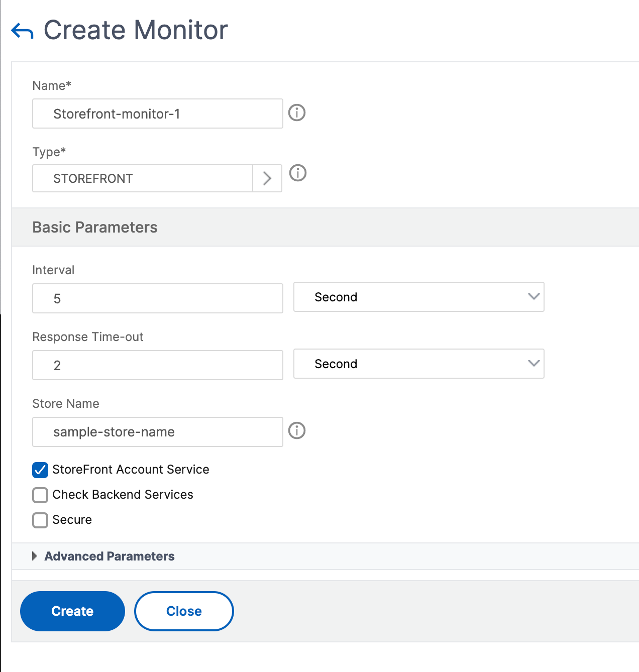Enable the Secure checkbox
Screen dimensions: 639x672
pos(40,520)
